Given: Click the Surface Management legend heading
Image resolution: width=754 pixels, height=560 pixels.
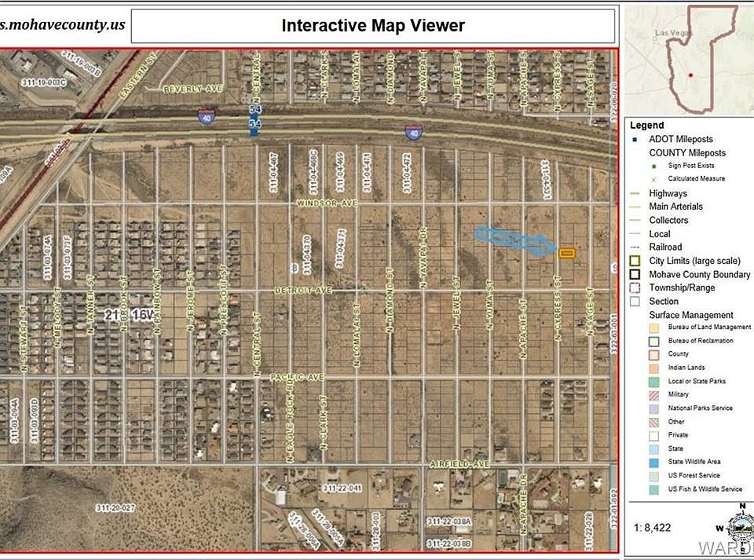Looking at the screenshot, I should [x=691, y=315].
